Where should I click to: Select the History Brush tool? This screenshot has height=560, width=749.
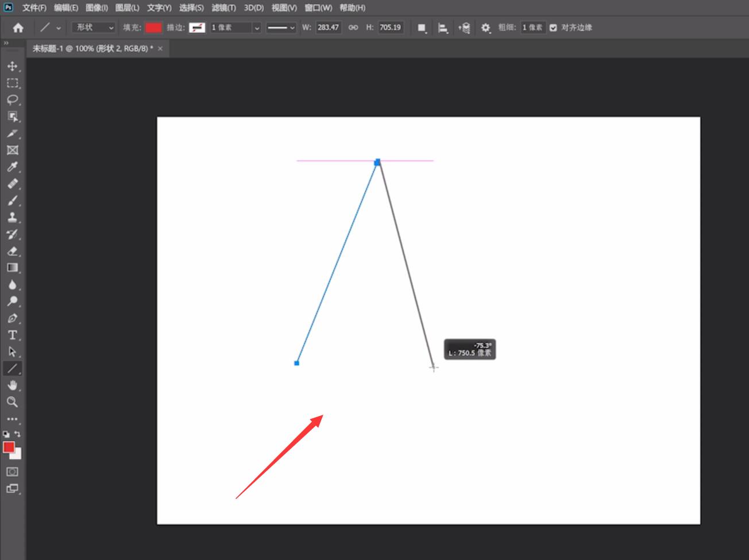[x=12, y=234]
